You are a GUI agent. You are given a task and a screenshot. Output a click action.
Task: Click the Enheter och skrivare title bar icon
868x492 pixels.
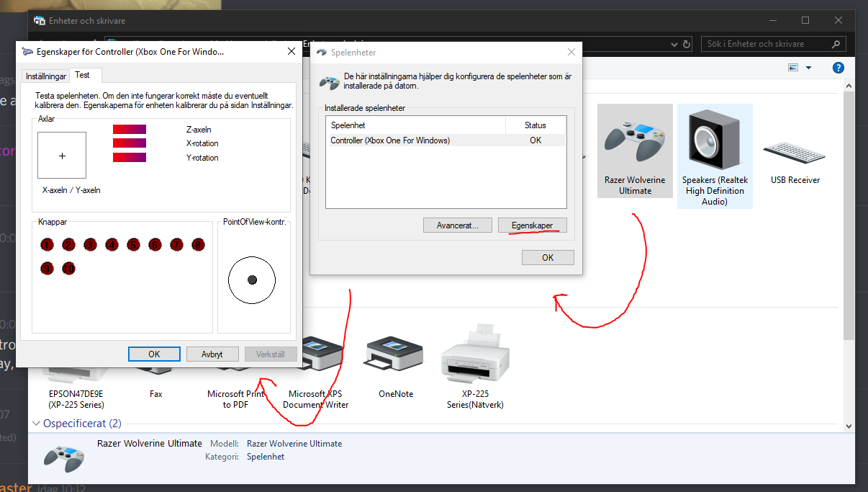40,21
